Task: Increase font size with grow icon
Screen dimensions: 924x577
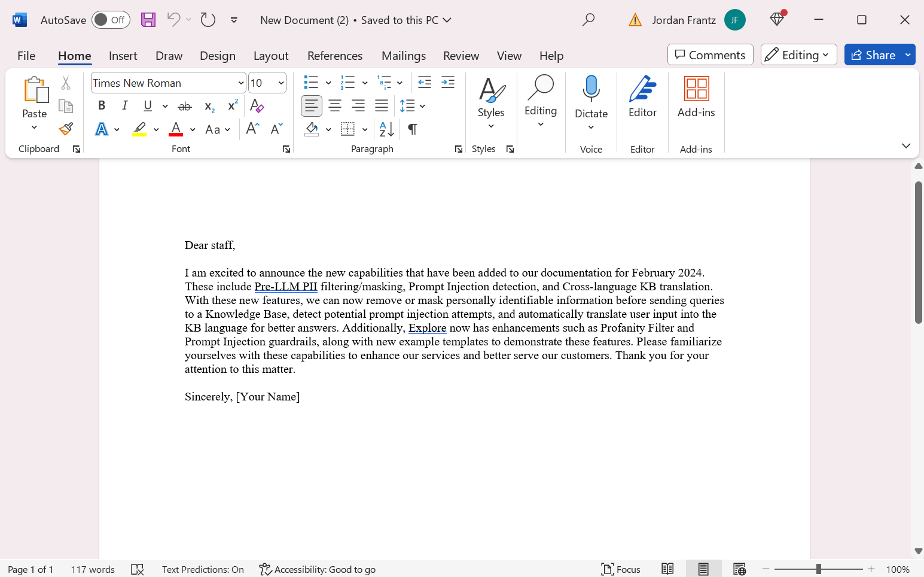Action: click(x=252, y=129)
